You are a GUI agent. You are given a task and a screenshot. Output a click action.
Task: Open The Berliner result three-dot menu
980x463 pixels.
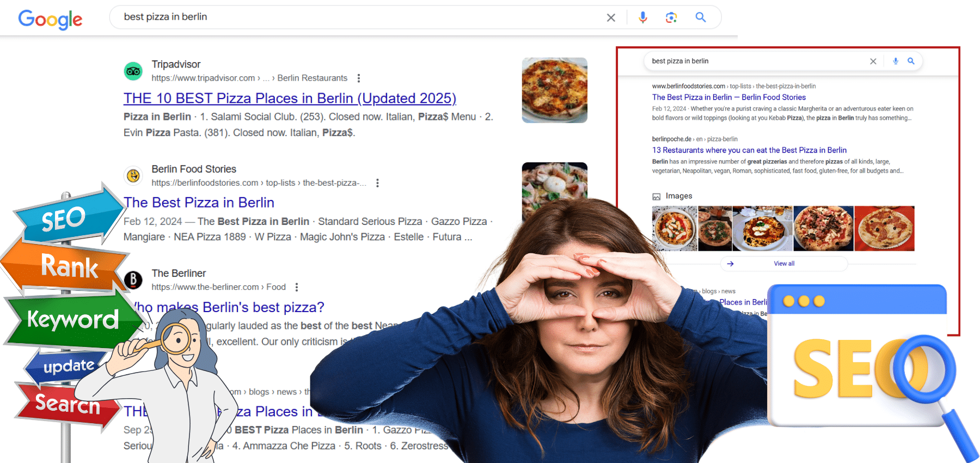click(x=297, y=287)
